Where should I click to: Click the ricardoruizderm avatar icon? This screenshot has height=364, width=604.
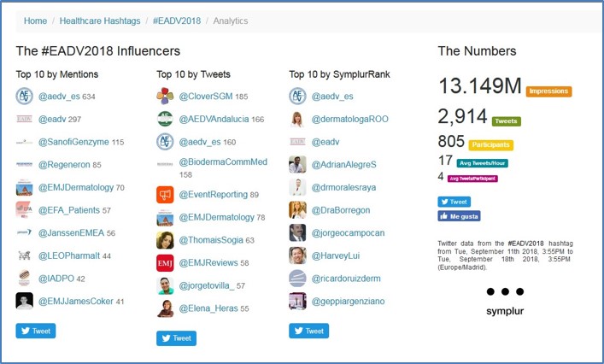[297, 278]
